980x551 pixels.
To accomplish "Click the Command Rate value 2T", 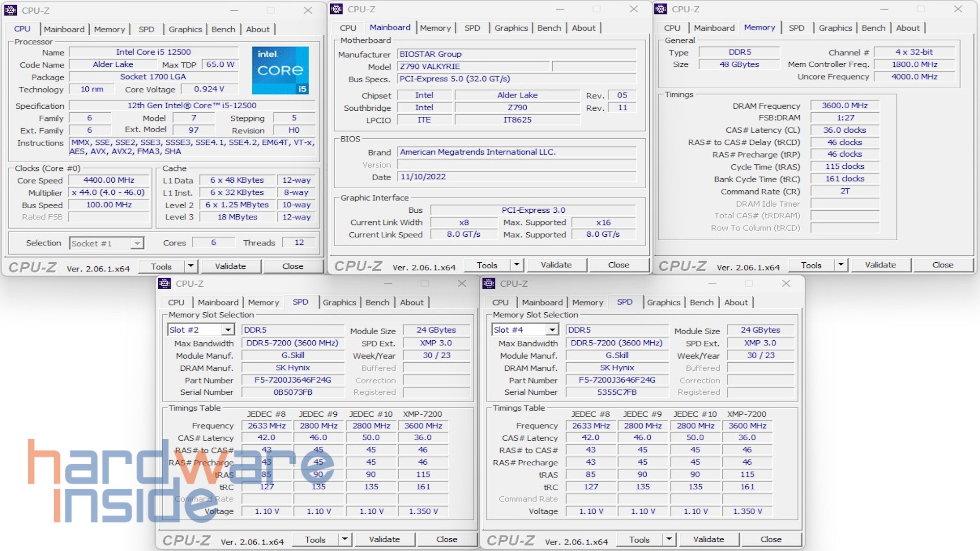I will (845, 191).
